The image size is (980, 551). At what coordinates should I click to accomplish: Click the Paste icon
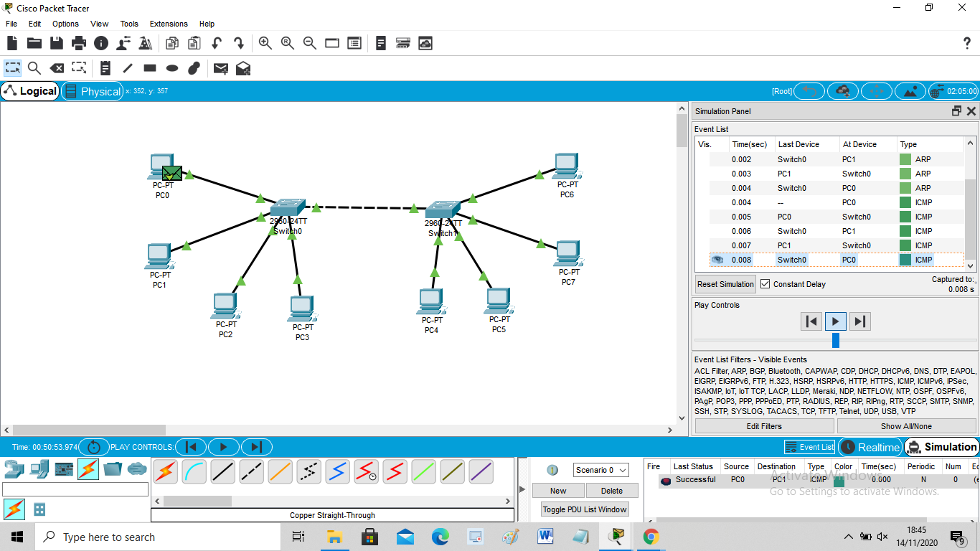point(194,43)
